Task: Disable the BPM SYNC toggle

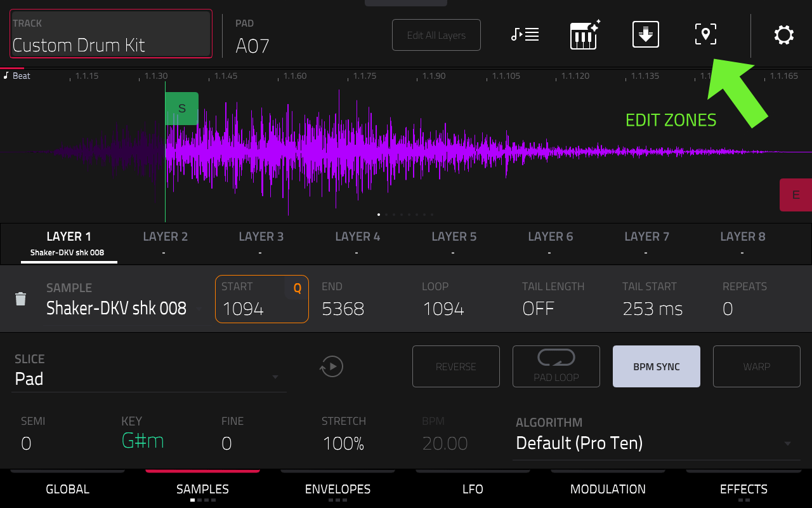Action: 657,366
